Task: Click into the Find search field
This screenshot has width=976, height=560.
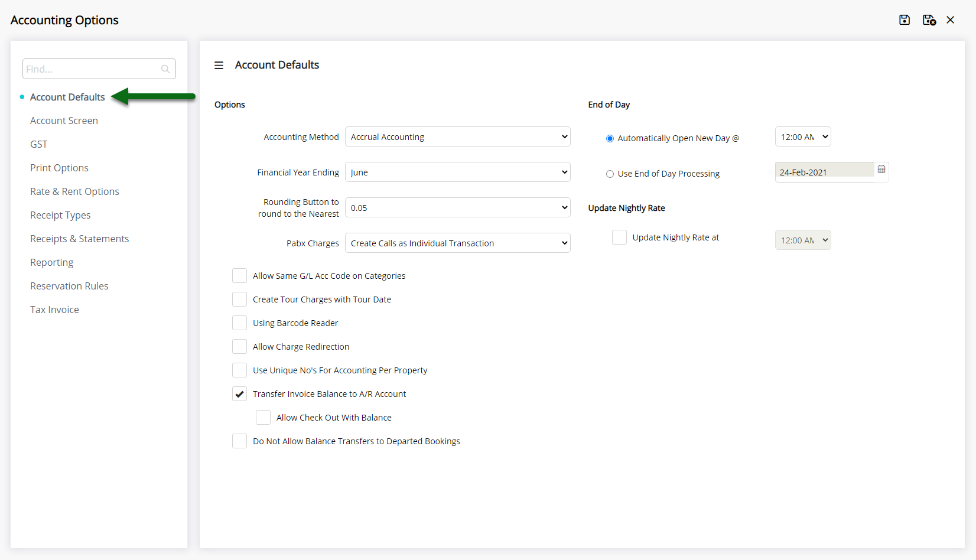Action: click(92, 69)
